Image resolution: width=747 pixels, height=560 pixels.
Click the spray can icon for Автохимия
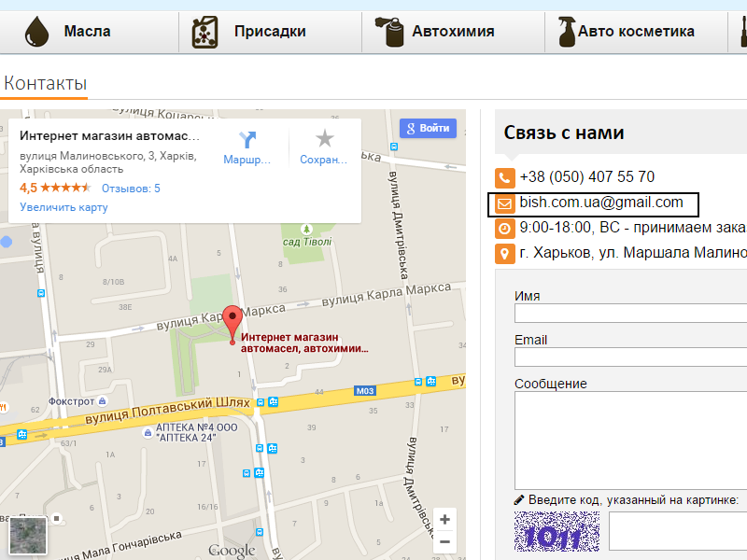click(x=393, y=32)
